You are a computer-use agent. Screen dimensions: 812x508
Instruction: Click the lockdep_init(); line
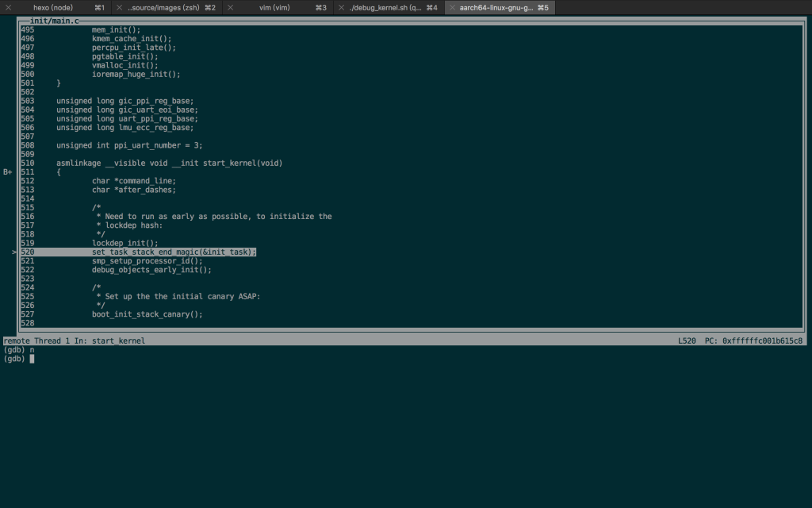click(124, 243)
